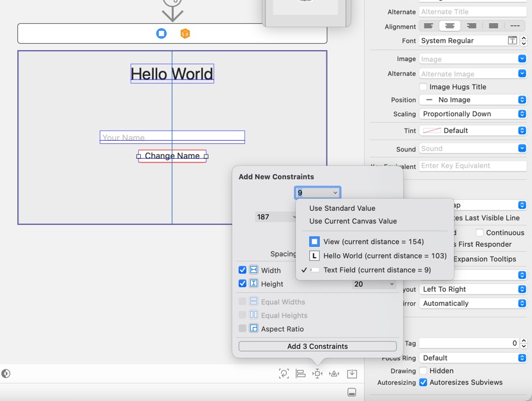Click the Change Name button on canvas
Image resolution: width=532 pixels, height=401 pixels.
(172, 156)
